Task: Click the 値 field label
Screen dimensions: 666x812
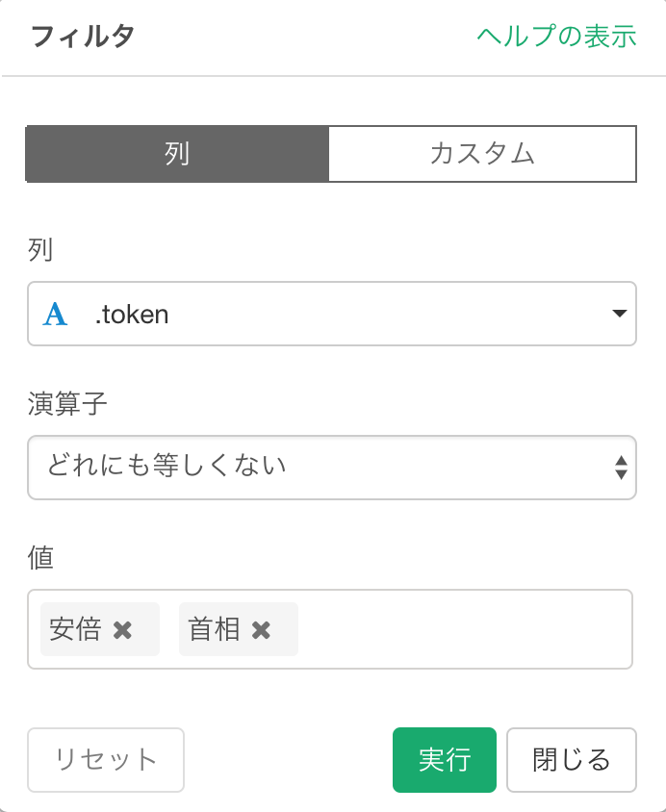Action: click(x=40, y=558)
